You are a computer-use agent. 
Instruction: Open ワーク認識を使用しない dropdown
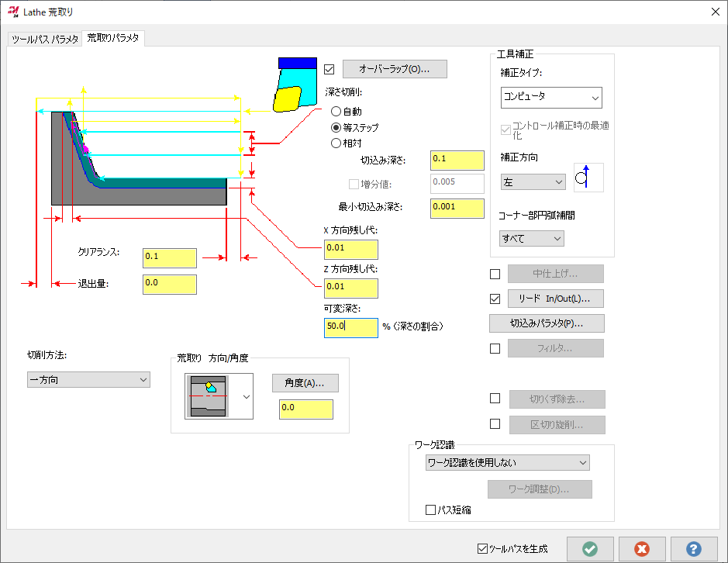coord(508,463)
